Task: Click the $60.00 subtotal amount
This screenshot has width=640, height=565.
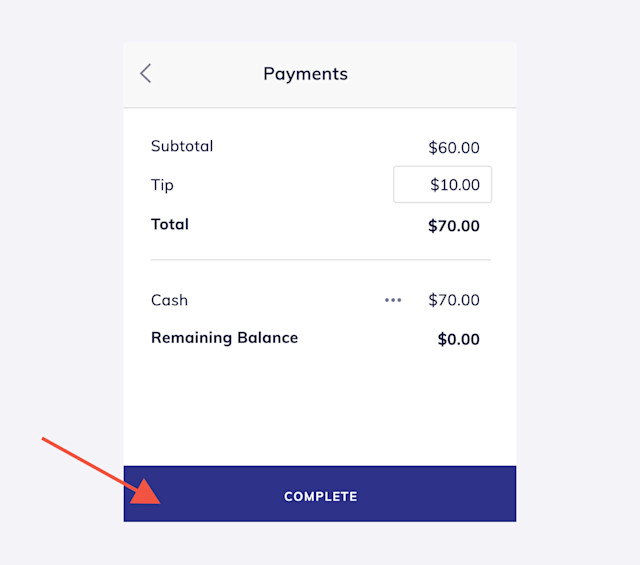Action: [x=454, y=147]
